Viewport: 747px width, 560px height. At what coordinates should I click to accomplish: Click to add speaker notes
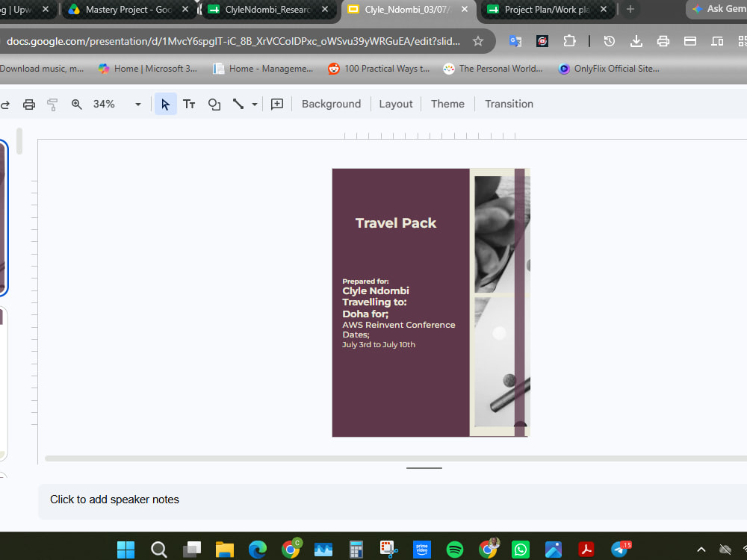pos(114,500)
